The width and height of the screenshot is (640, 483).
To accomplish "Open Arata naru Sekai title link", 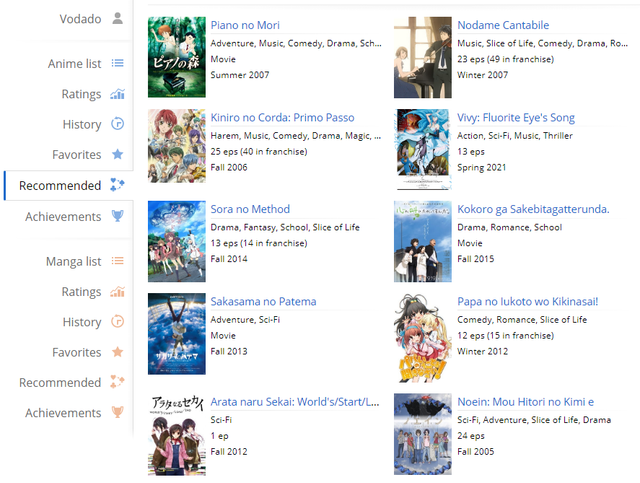I will 295,402.
